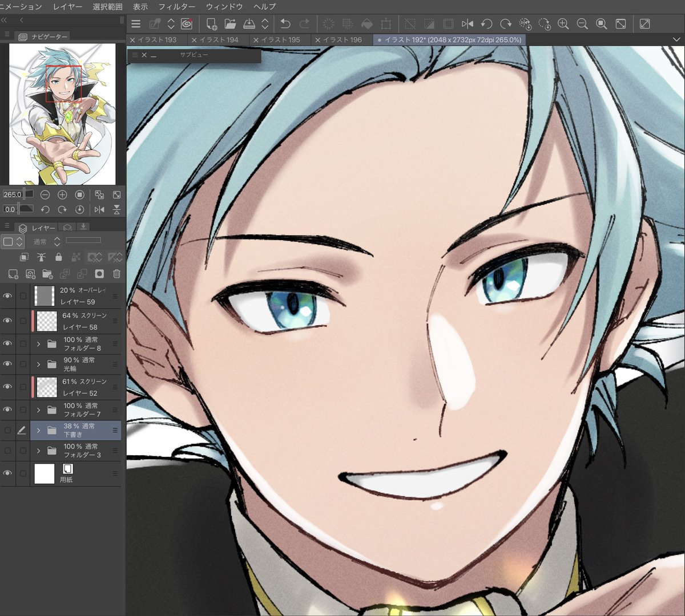Viewport: 685px width, 616px height.
Task: Expand the フォルダー 8 folder
Action: coord(38,344)
